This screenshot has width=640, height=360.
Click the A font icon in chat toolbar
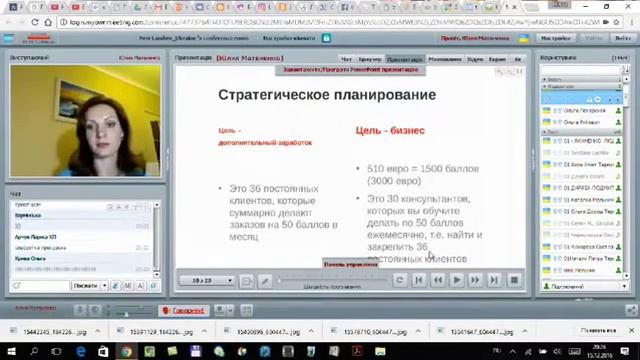click(x=140, y=286)
